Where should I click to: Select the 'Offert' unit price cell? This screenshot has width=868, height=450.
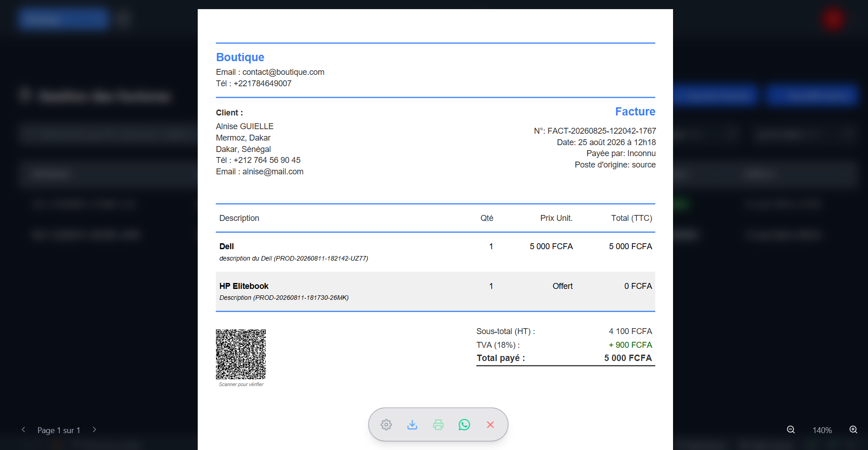click(x=563, y=286)
